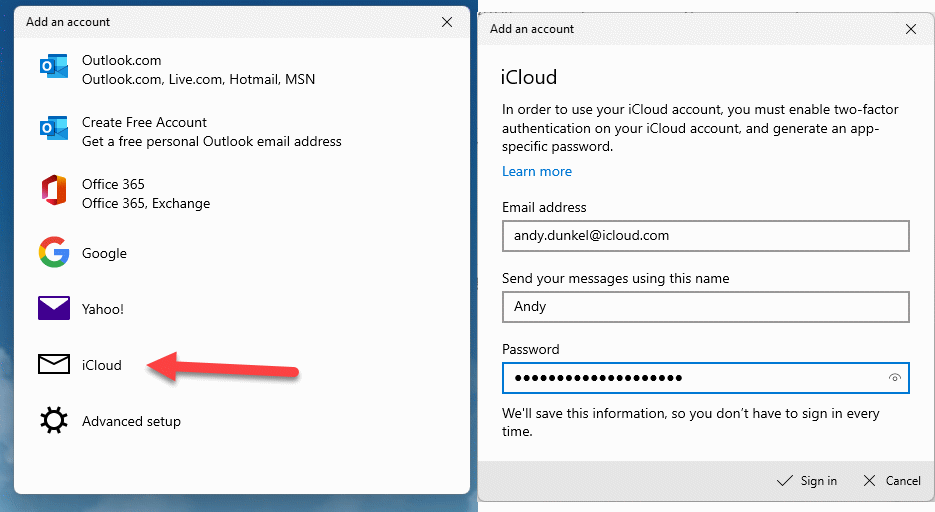Click the Google logo icon
935x512 pixels.
54,253
